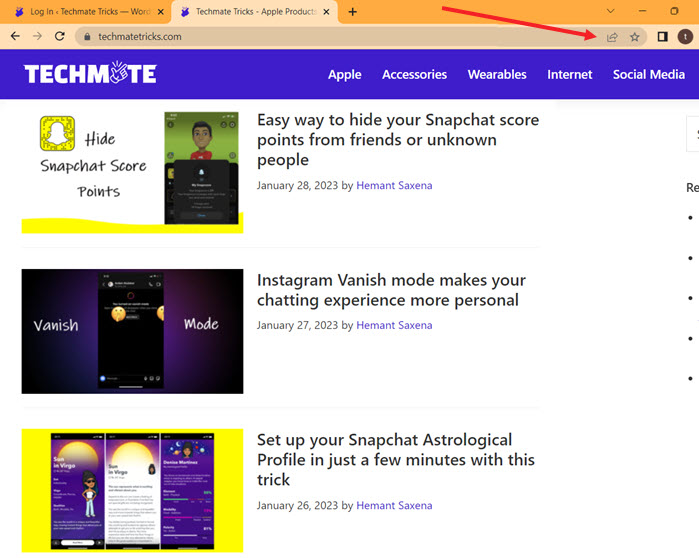Go back using the browser back arrow
The width and height of the screenshot is (699, 558).
(x=15, y=37)
